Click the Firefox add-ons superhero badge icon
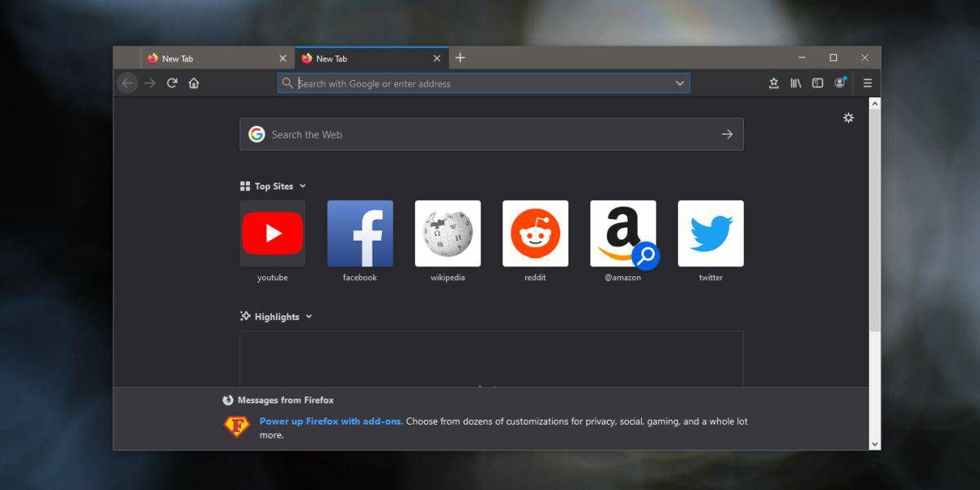 coord(236,426)
